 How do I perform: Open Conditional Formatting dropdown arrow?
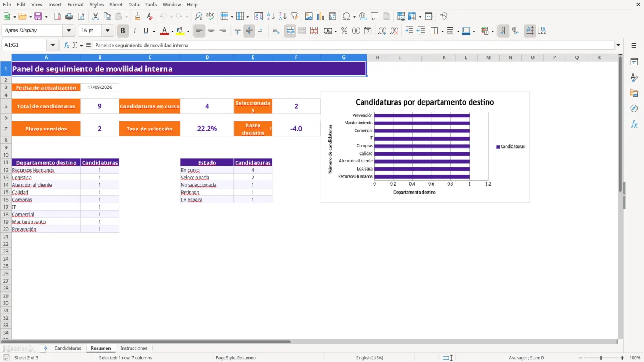tap(492, 31)
